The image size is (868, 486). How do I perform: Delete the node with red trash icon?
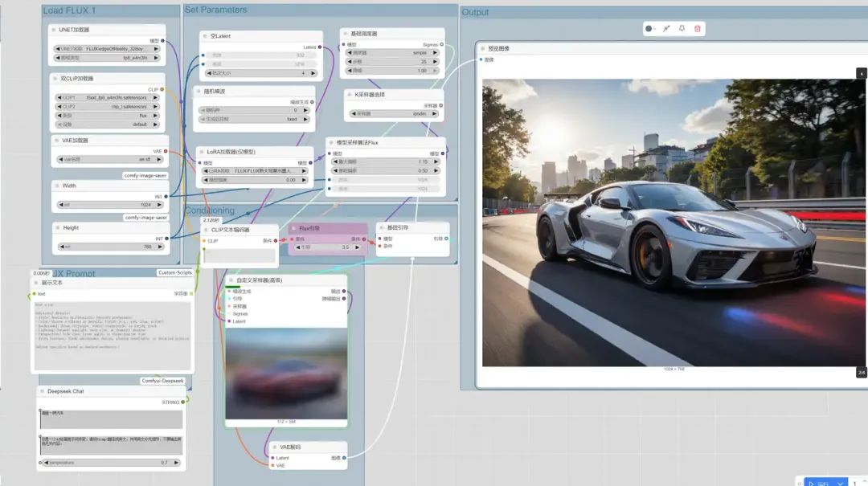click(698, 29)
